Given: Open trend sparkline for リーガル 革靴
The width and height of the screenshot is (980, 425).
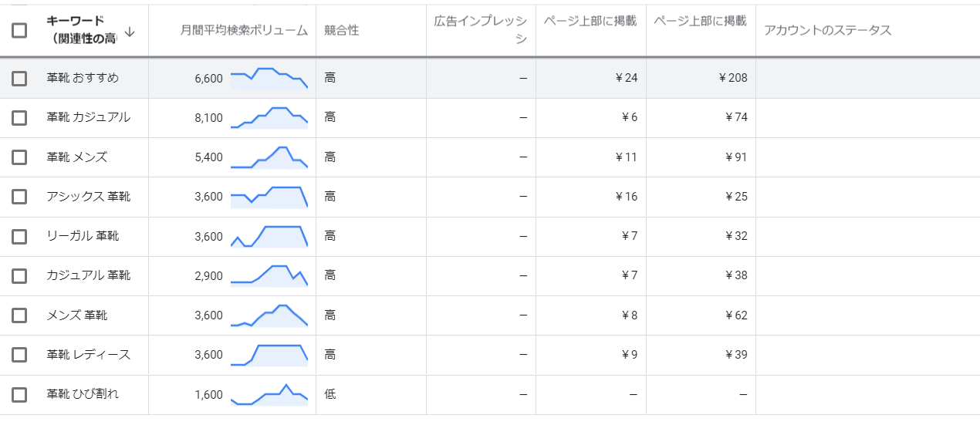Looking at the screenshot, I should click(269, 236).
